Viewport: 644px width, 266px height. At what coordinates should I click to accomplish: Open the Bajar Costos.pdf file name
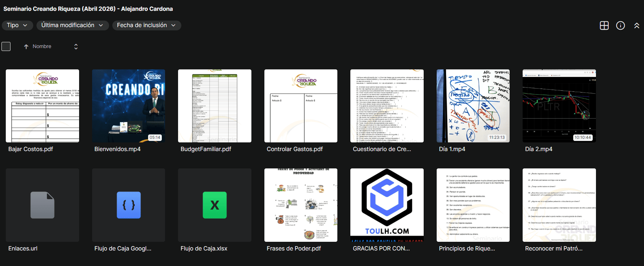pyautogui.click(x=31, y=149)
